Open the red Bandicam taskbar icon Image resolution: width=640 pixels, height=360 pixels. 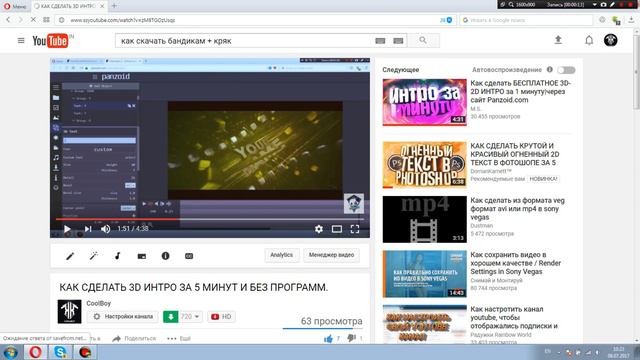(x=85, y=352)
